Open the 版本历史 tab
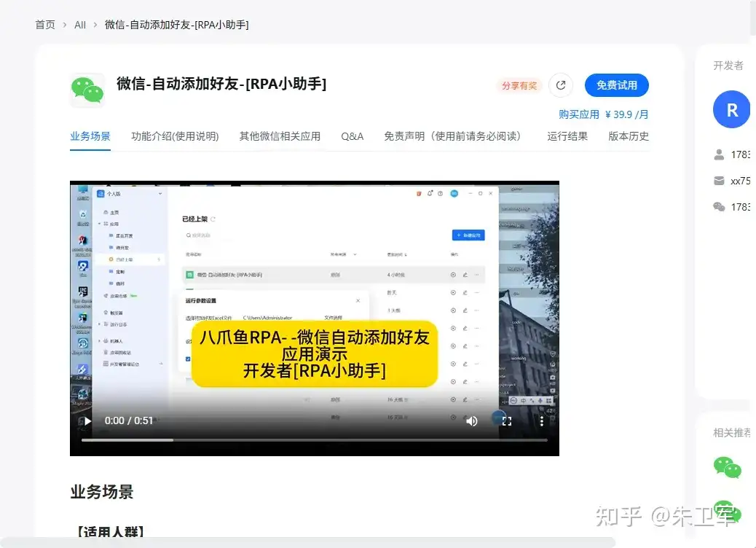This screenshot has width=756, height=548. pyautogui.click(x=629, y=136)
